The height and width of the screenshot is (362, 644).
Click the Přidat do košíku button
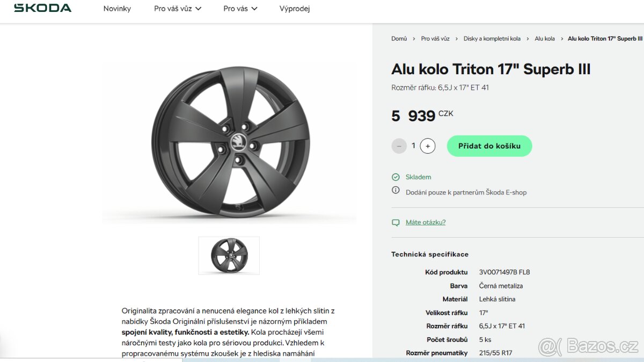click(x=489, y=146)
